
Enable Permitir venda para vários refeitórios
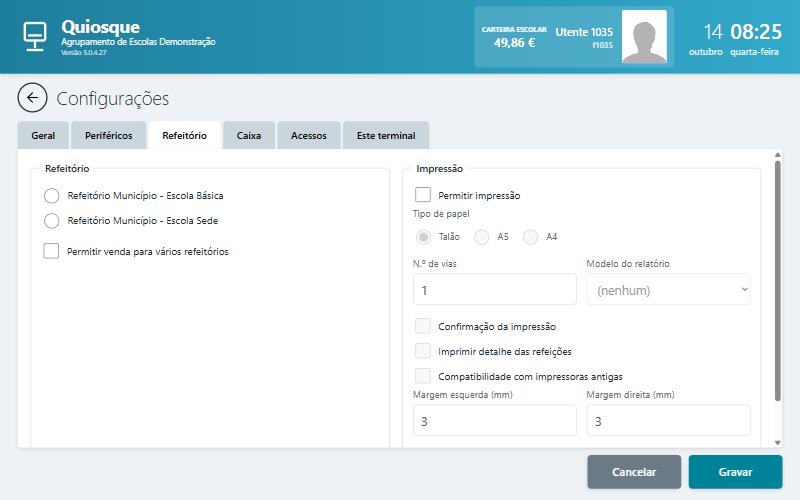[51, 251]
